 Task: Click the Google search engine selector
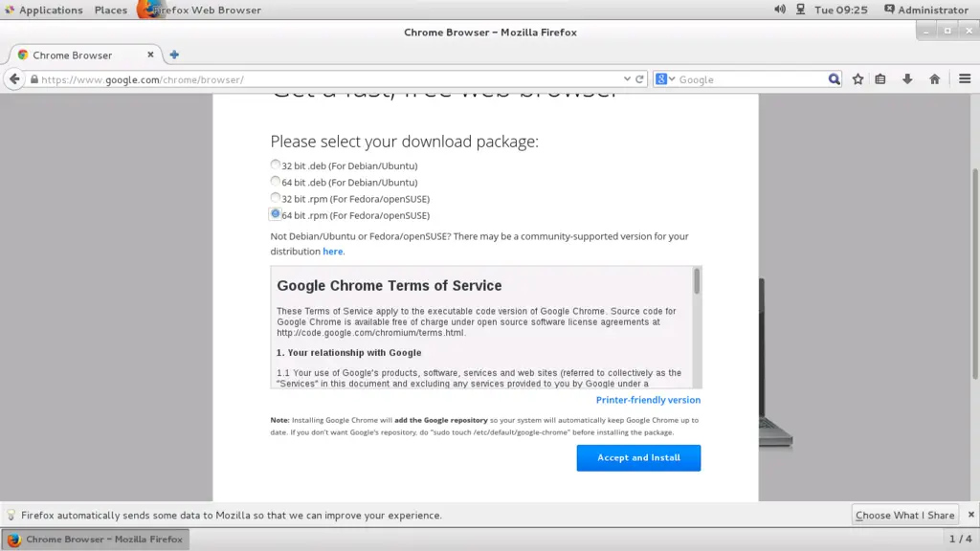(665, 79)
